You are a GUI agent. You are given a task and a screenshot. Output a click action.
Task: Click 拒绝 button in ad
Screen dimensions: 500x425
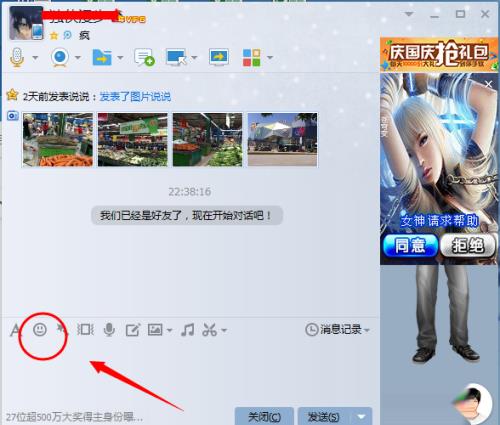coord(468,246)
